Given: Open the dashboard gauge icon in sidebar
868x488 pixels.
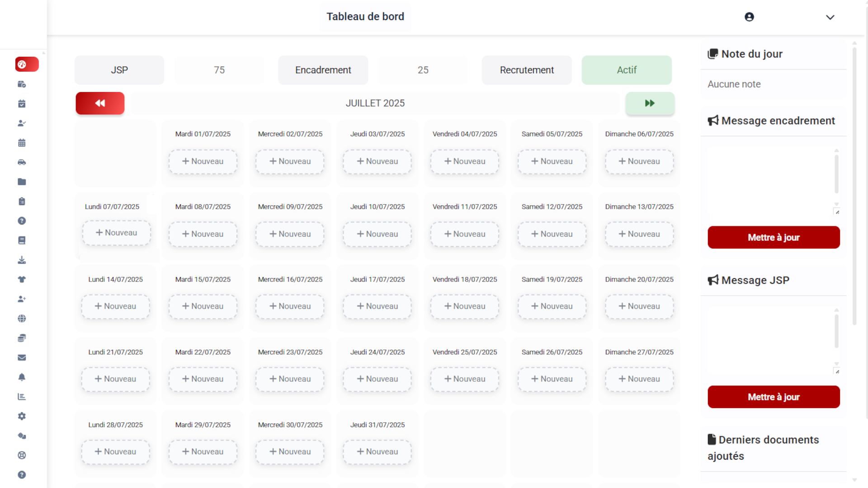Looking at the screenshot, I should coord(22,65).
